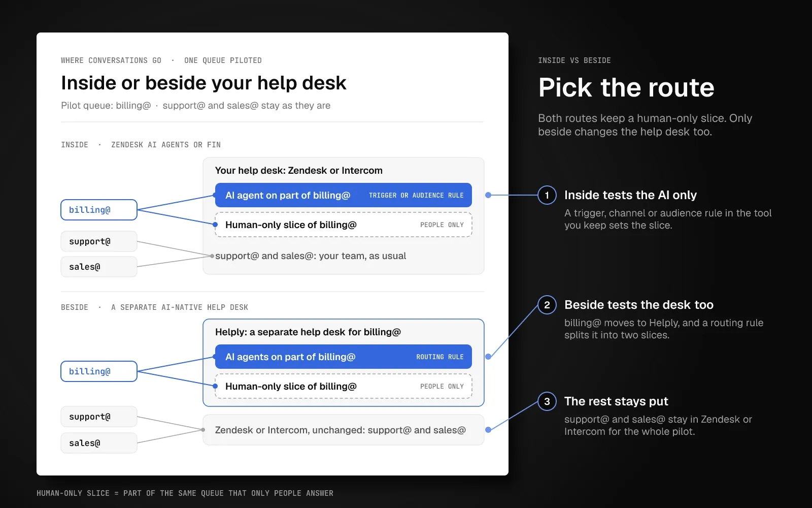Select the 'AI agent on part of billing@' bar

pos(344,195)
